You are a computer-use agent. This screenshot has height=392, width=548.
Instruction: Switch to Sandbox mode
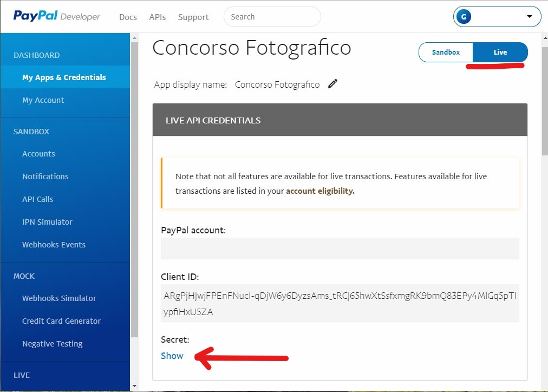point(446,52)
